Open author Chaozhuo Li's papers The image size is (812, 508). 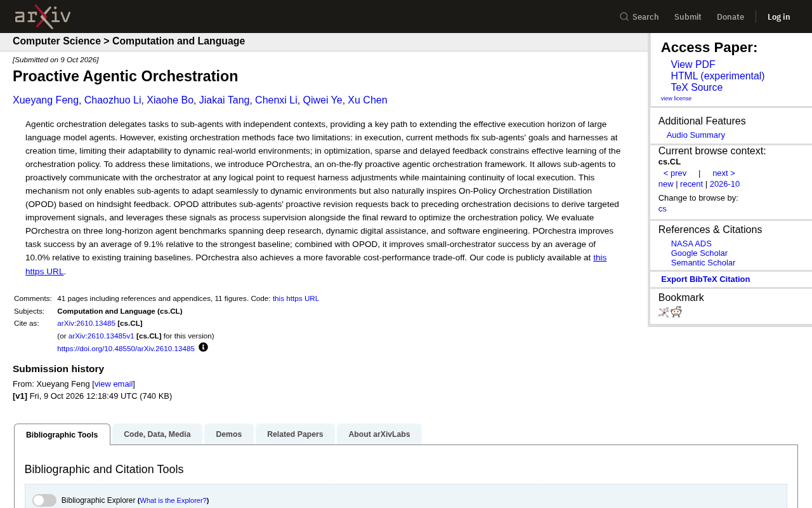pyautogui.click(x=113, y=100)
